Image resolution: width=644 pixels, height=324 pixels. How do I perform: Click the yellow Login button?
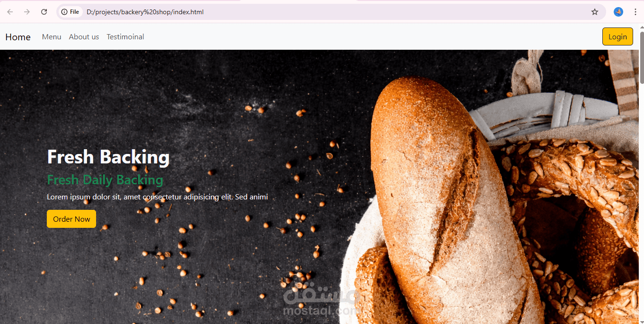(x=618, y=36)
